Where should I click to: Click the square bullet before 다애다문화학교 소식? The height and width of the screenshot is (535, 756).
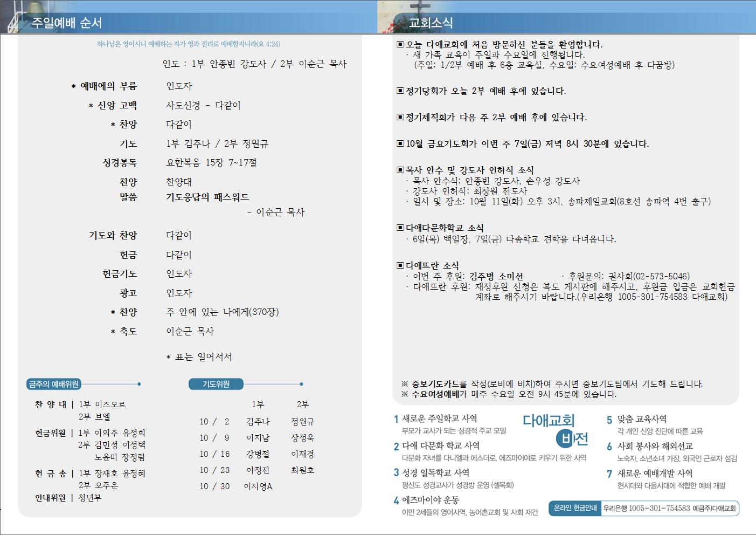tap(400, 228)
